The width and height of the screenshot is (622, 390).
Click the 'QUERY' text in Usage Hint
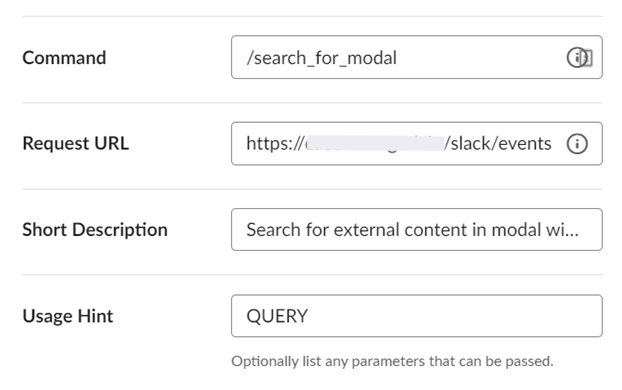(277, 316)
